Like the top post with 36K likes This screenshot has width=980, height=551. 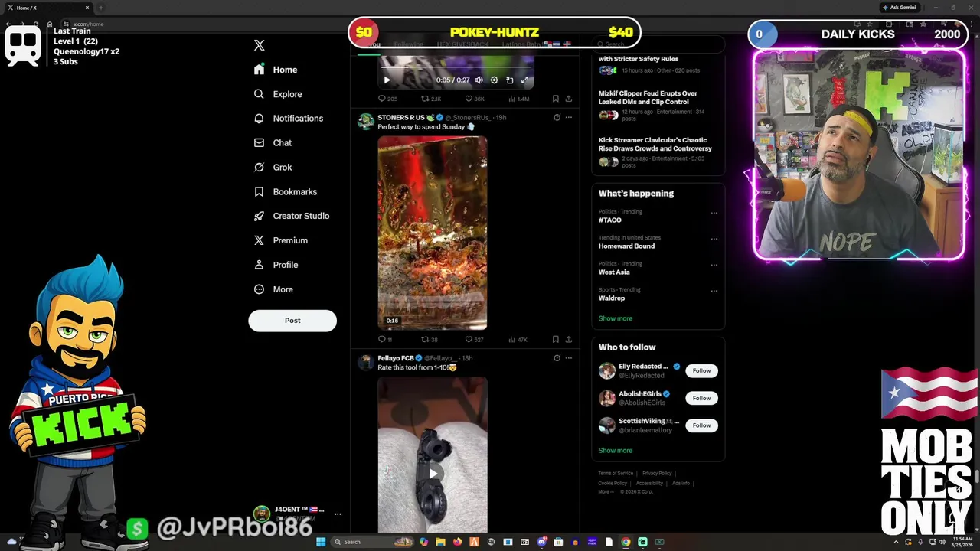(x=475, y=99)
